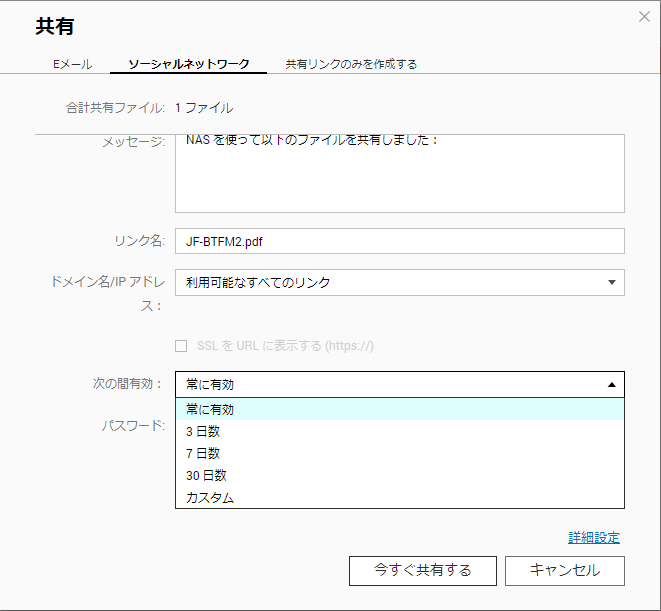
Task: Click the arrow on 利用可能なすべてのリンク dropdown
Action: (x=612, y=283)
